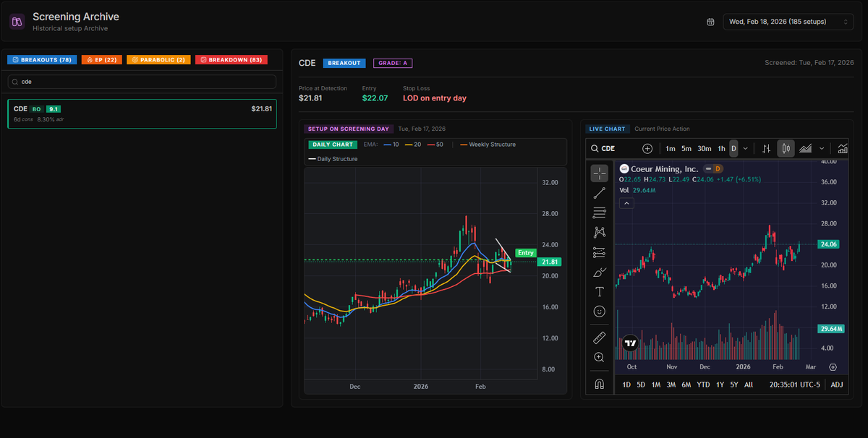Collapse the chart legend with the up chevron

click(x=627, y=204)
